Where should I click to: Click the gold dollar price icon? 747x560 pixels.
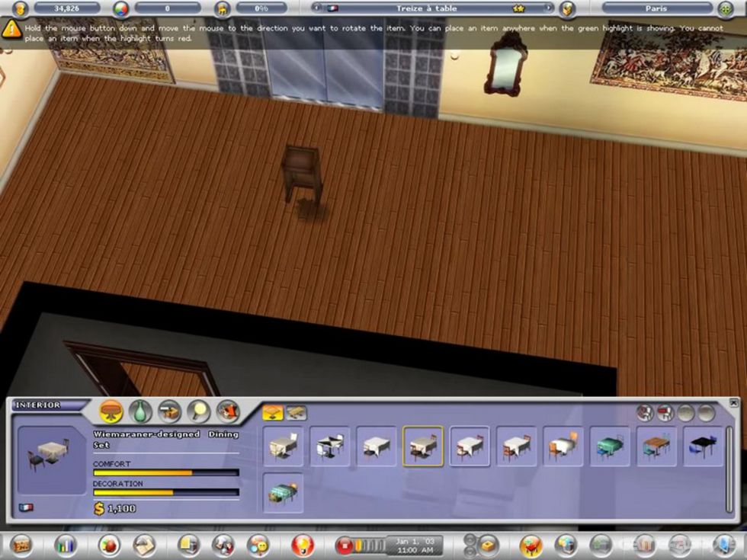99,509
